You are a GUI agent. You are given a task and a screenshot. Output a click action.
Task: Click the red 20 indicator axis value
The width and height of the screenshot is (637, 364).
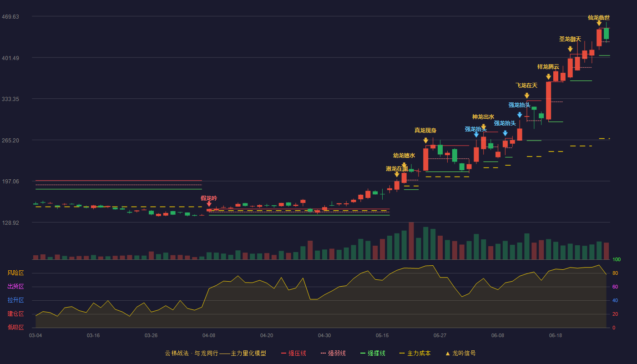click(x=615, y=314)
